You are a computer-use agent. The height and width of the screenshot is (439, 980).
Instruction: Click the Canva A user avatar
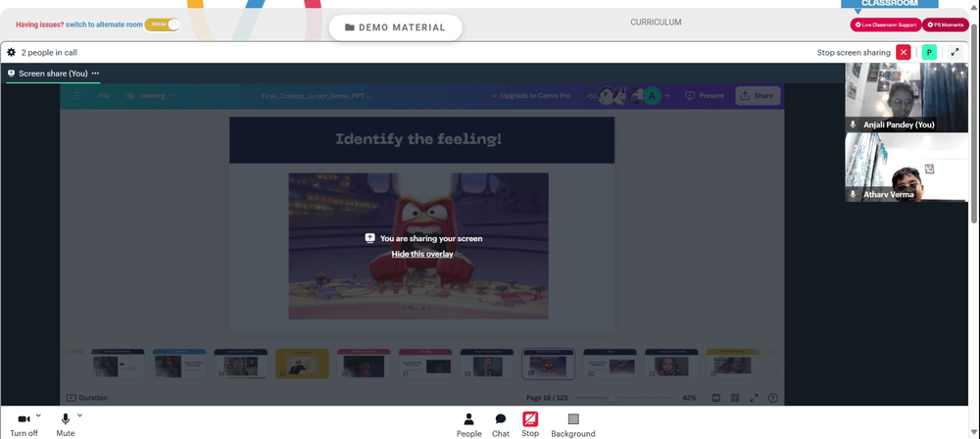[x=652, y=96]
